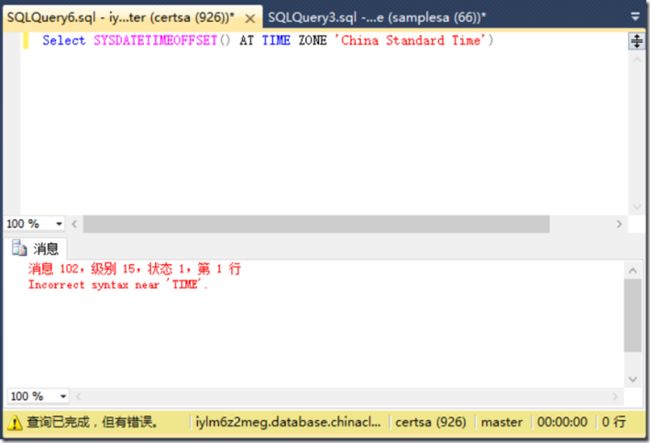The width and height of the screenshot is (650, 443).
Task: Click the 'China Standard Time' string literal
Action: (410, 41)
